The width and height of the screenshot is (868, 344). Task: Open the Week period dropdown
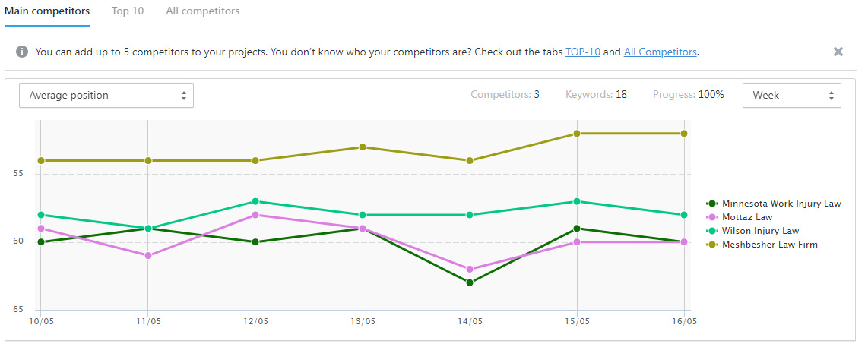[x=791, y=95]
